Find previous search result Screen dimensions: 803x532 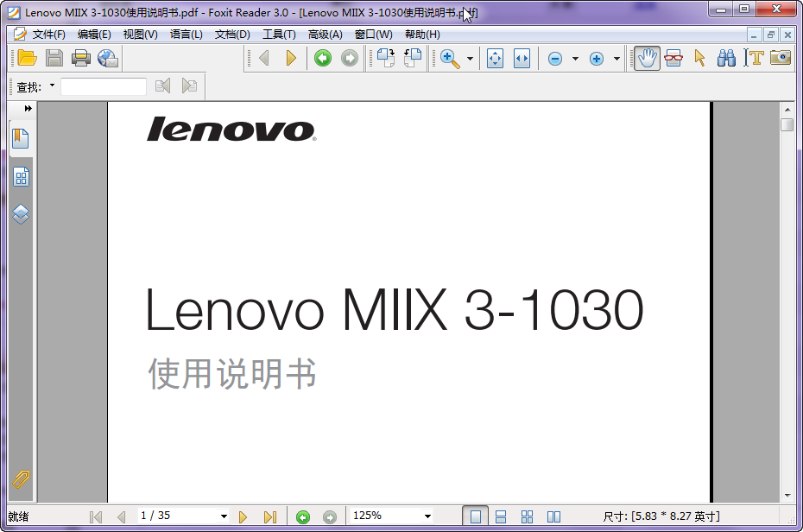(163, 85)
